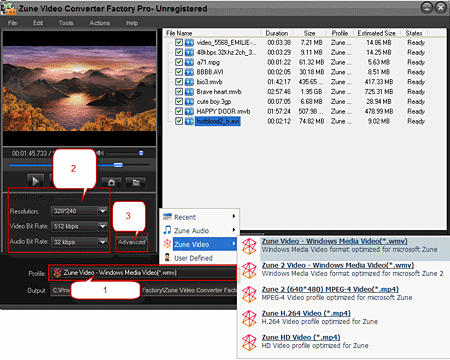Open the Edit menu
Image resolution: width=450 pixels, height=360 pixels.
coord(38,23)
